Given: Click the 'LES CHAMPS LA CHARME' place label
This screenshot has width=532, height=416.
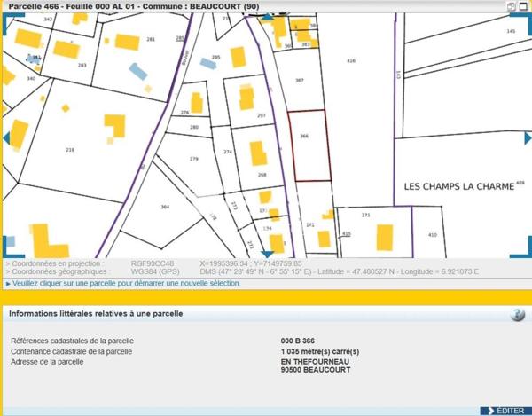Looking at the screenshot, I should 459,186.
